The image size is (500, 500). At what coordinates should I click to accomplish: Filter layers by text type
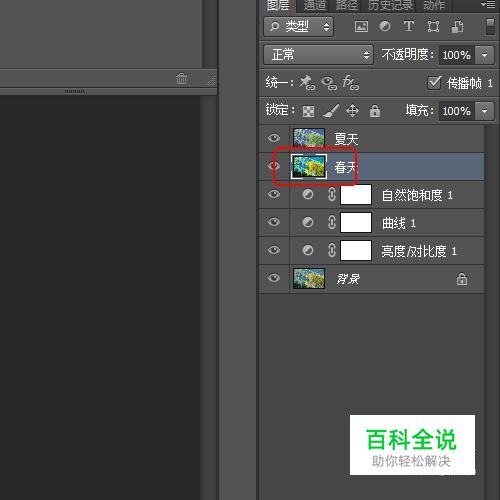[x=409, y=26]
